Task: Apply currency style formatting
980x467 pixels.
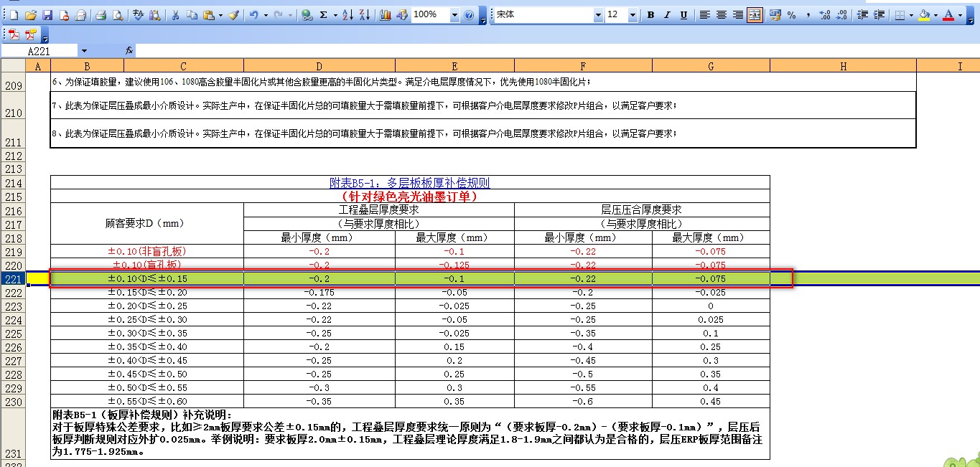Action: [775, 15]
